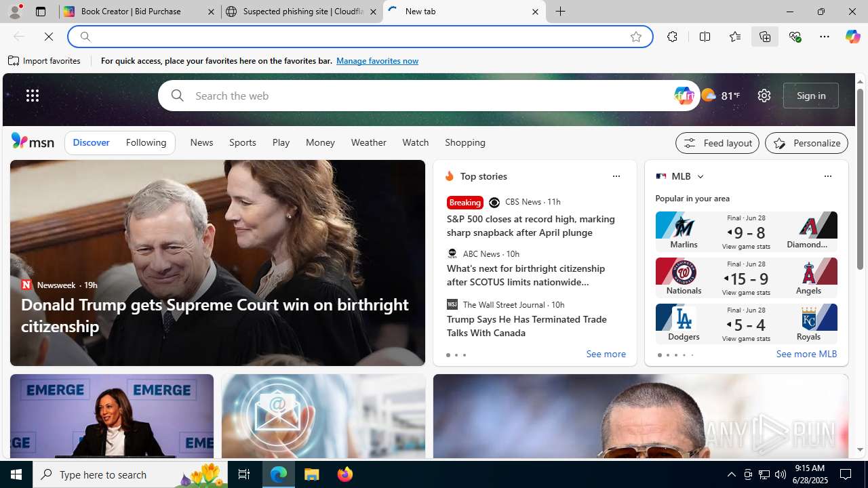Select the Following feed tab
The width and height of the screenshot is (868, 488).
[146, 142]
